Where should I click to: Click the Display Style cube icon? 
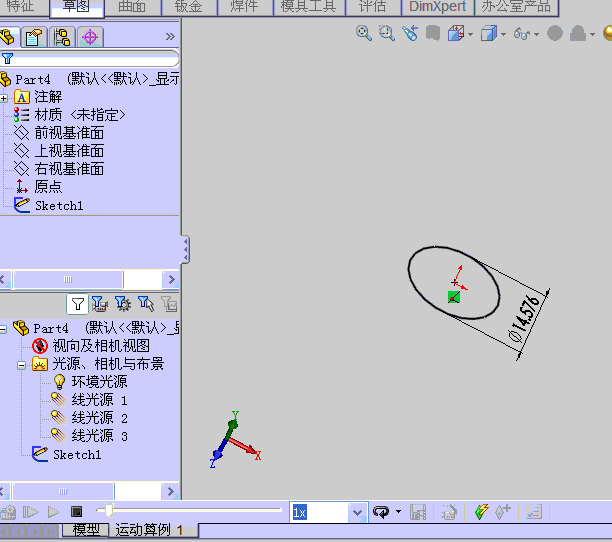489,33
